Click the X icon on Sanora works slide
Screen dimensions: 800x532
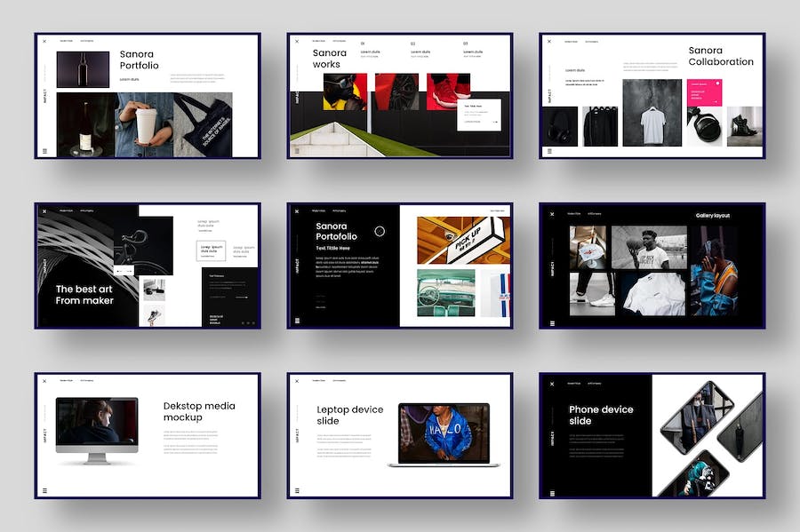coord(297,41)
